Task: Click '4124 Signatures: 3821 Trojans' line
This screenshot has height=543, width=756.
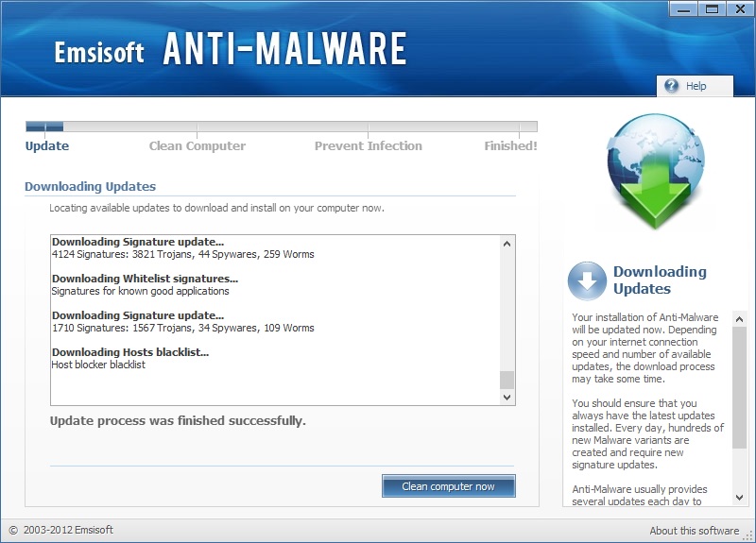Action: click(182, 254)
